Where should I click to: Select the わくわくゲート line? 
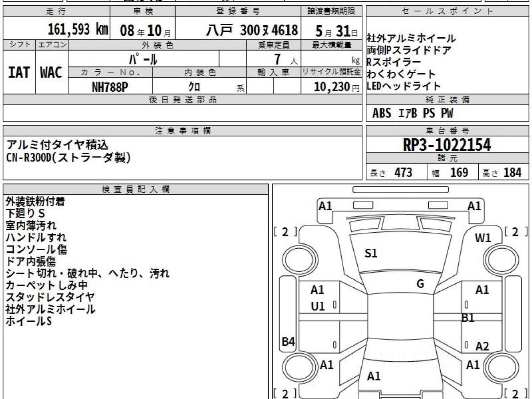coord(401,74)
